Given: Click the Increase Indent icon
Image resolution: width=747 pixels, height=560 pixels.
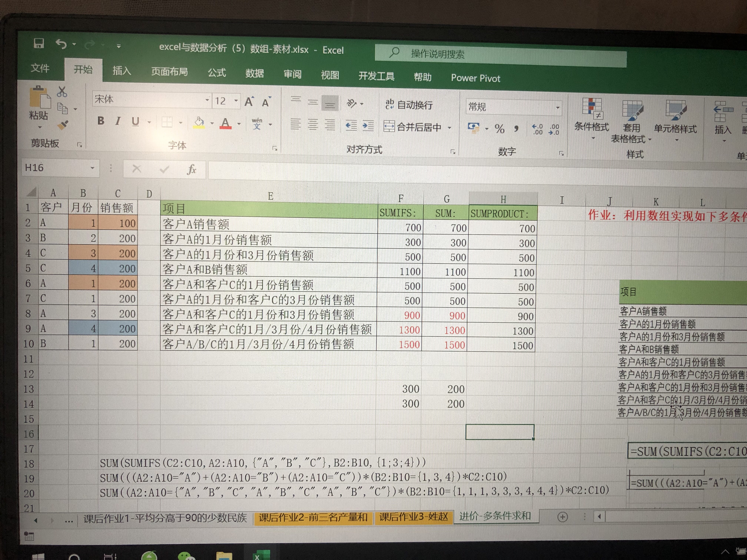Looking at the screenshot, I should pyautogui.click(x=368, y=126).
